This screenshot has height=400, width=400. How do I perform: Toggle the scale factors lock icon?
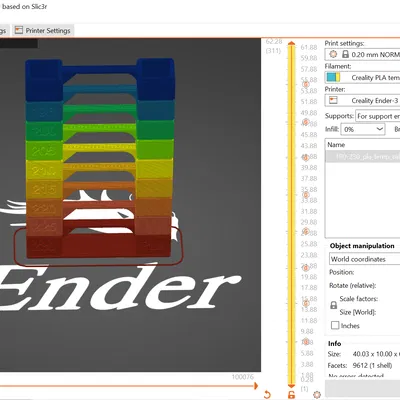click(x=333, y=305)
